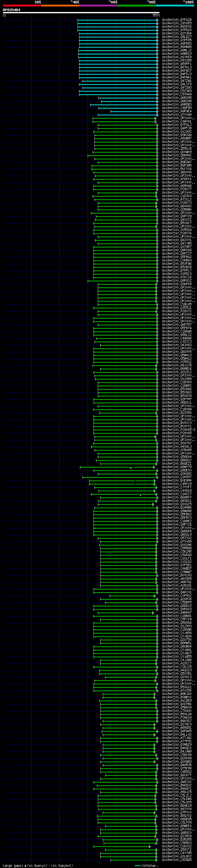Select the UniRef100_C5YH49 label

(176, 94)
